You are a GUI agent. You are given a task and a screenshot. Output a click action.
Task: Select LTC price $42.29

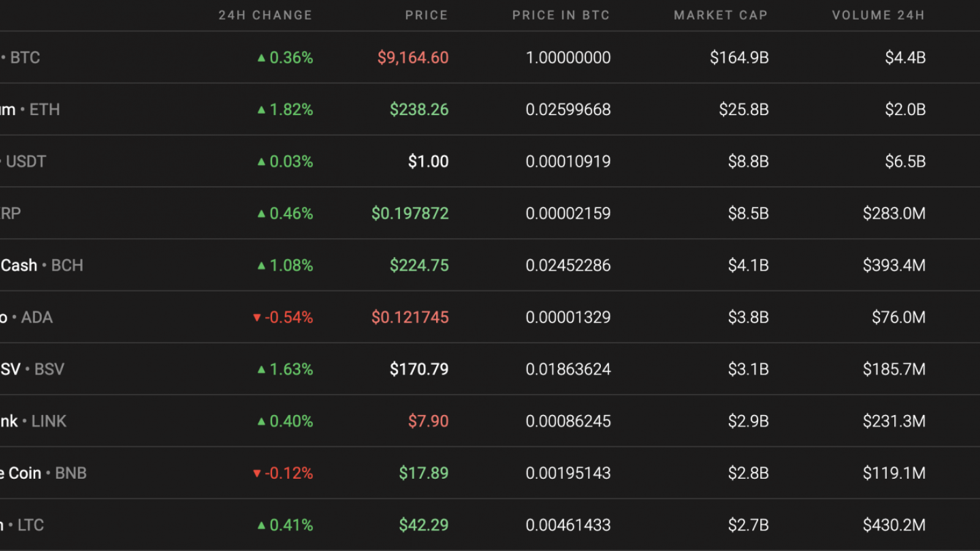pos(424,525)
